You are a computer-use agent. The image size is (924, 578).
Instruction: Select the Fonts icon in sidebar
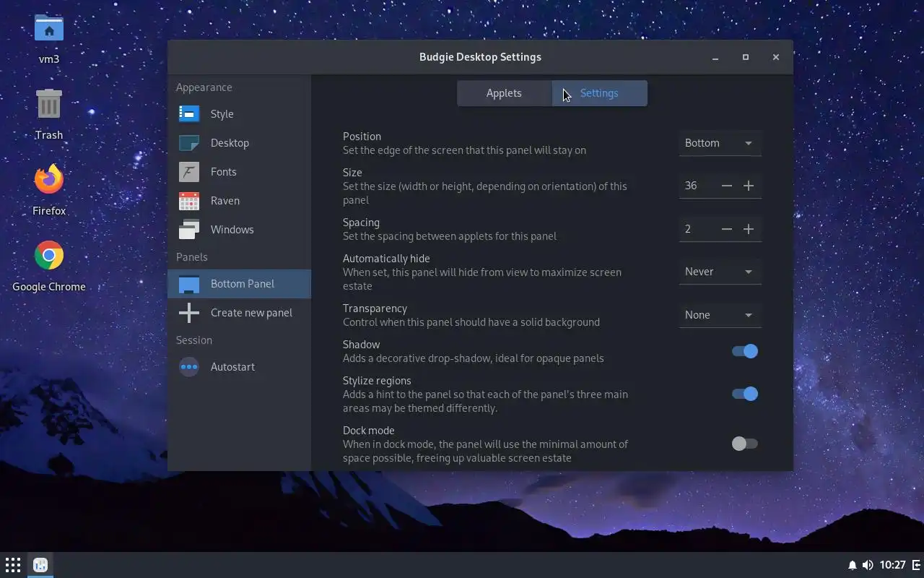pos(189,172)
